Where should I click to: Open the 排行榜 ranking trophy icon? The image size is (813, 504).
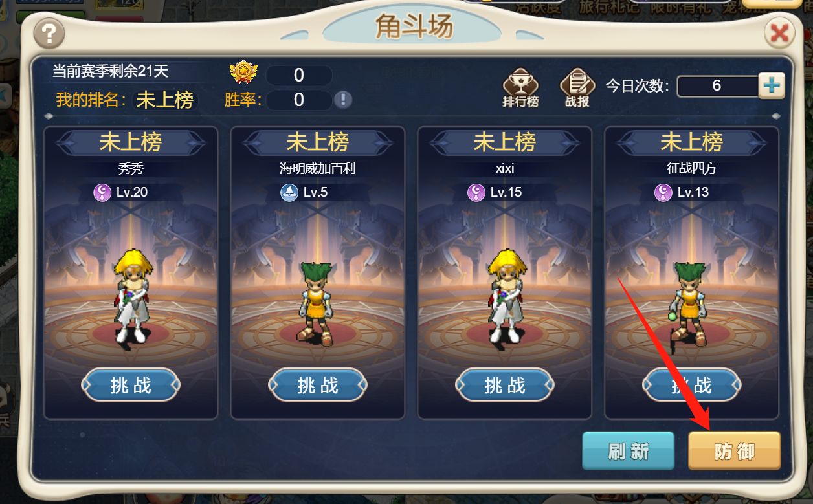(x=520, y=87)
